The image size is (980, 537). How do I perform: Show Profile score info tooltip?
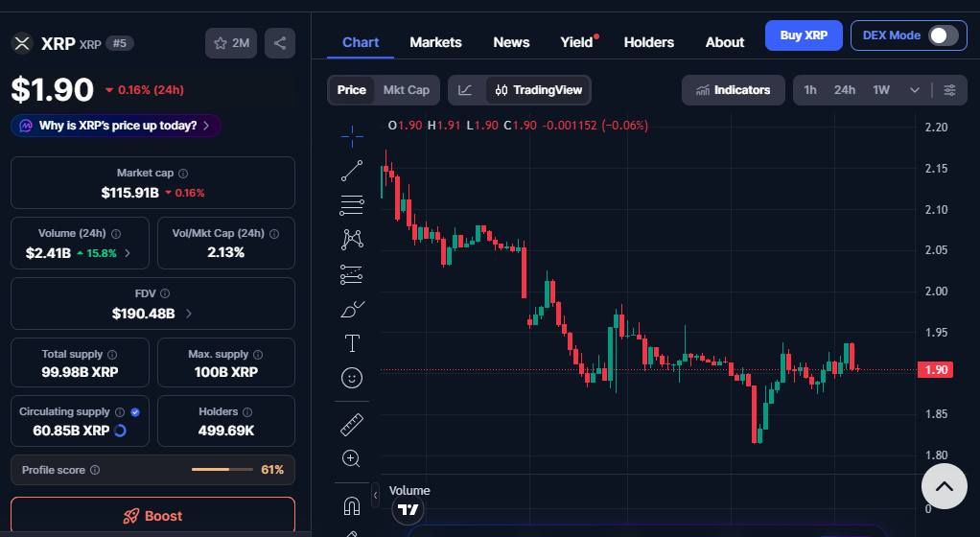[95, 470]
